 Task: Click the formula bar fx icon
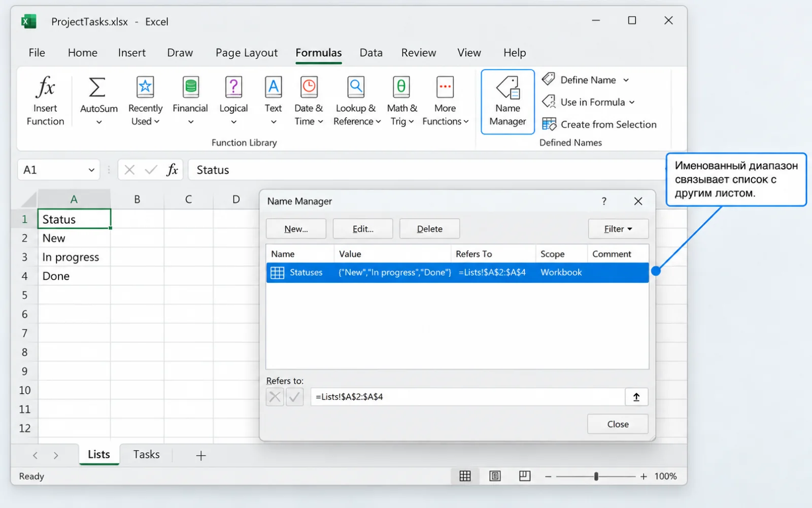[x=173, y=170]
